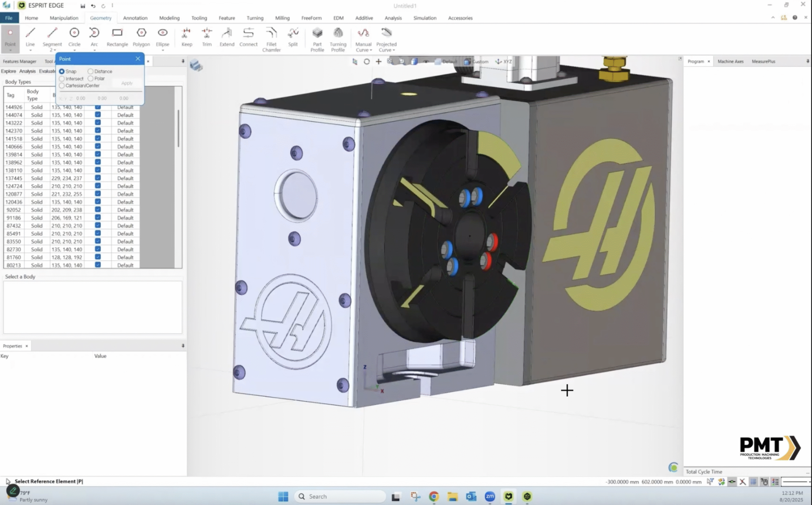The width and height of the screenshot is (812, 505).
Task: Expand the Ellipse tool dropdown arrow
Action: click(163, 50)
